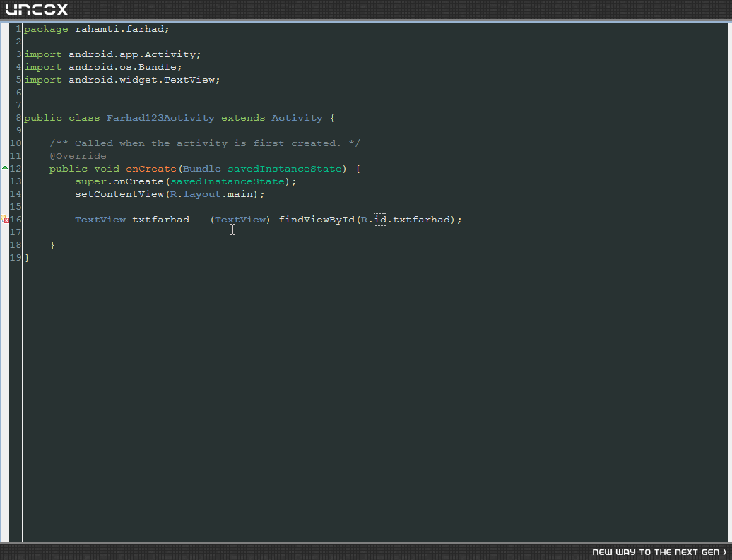
Task: Click 'layout' in R.layout.main
Action: (201, 194)
